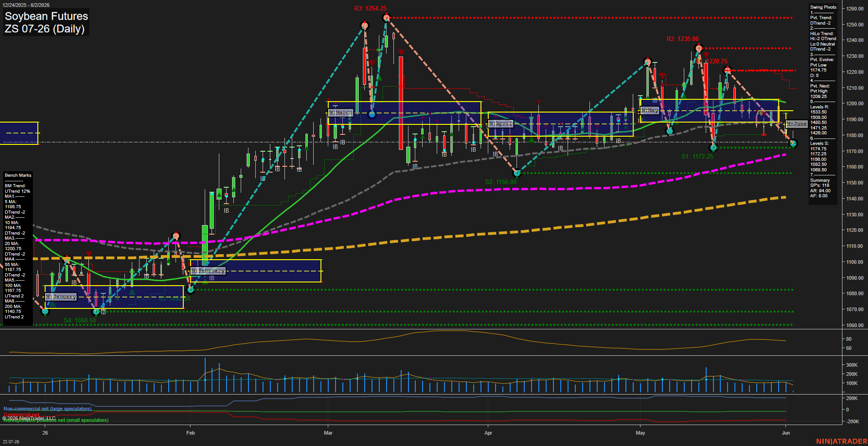Click the 1260.00 price axis label

854,9
